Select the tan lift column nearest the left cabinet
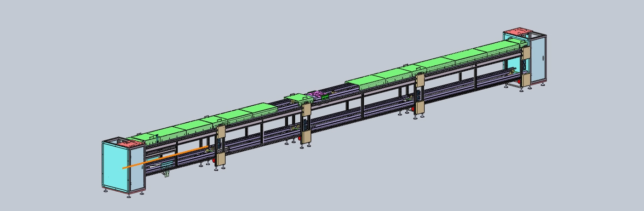The width and height of the screenshot is (644, 211). coord(220,145)
